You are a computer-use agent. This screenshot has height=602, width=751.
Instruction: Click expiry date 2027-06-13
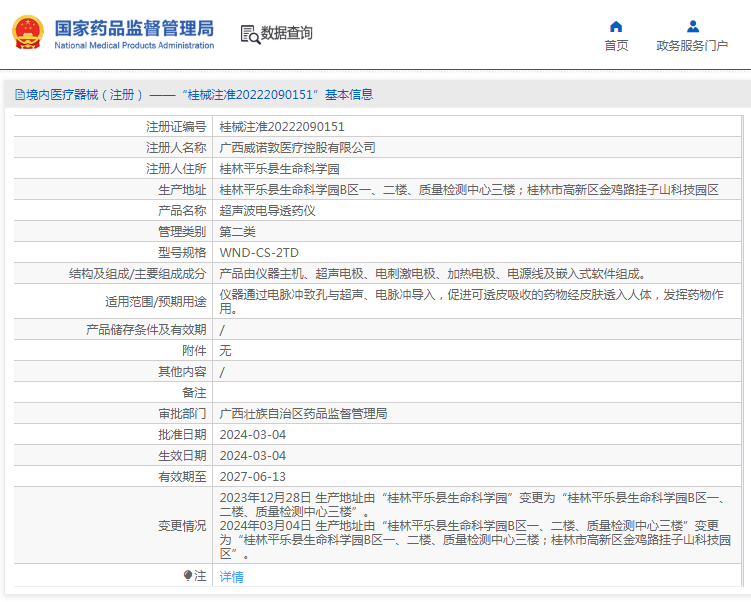tap(252, 477)
